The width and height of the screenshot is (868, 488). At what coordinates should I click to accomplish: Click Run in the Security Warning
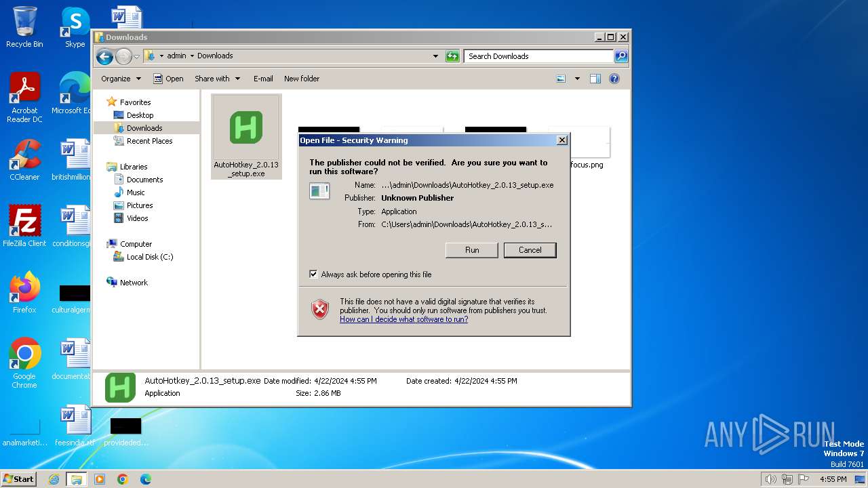[x=472, y=250]
